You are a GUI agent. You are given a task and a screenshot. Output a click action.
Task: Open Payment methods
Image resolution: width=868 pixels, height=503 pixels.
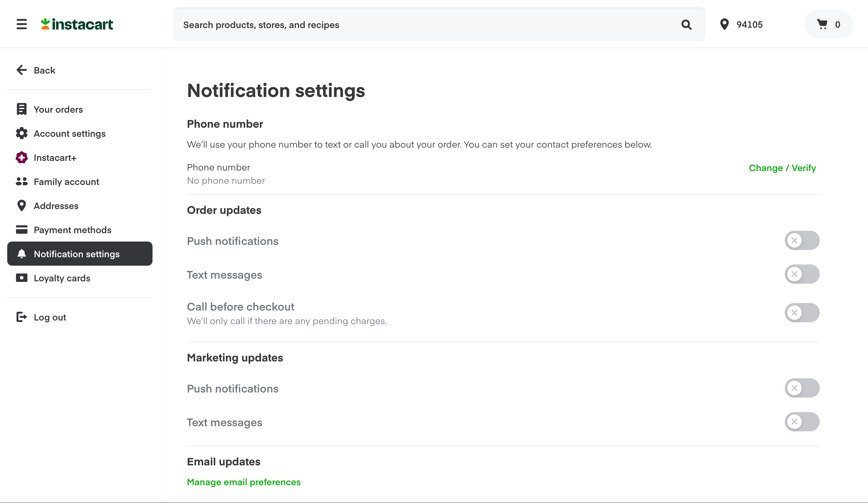pos(80,230)
